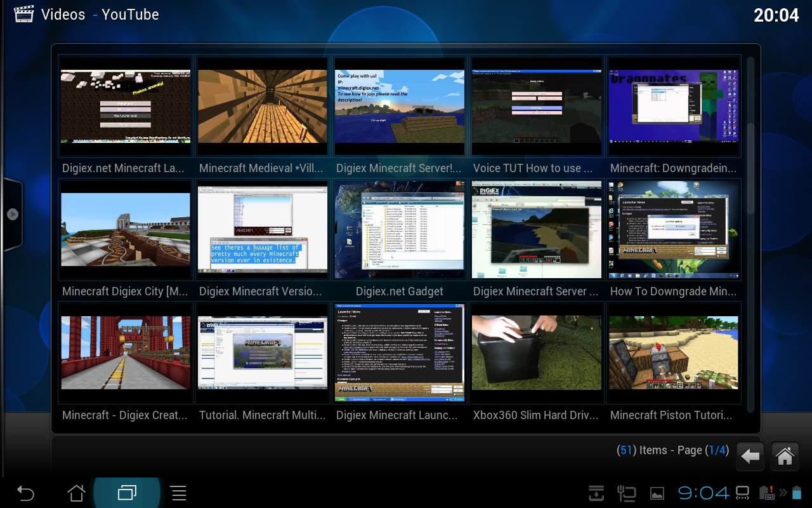Screen dimensions: 812x508
Task: Open Minecraft Medieval *Vill... video thumbnail
Action: point(263,106)
